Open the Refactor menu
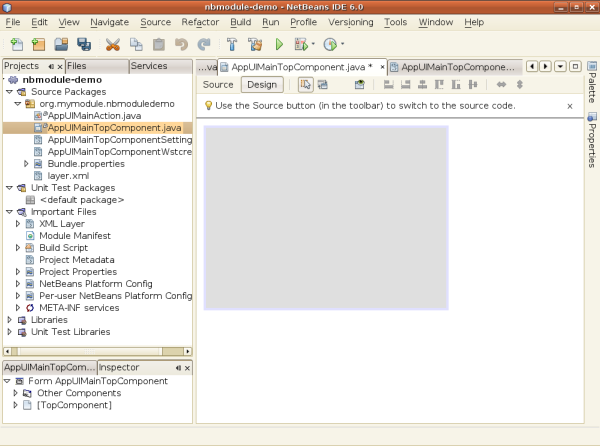This screenshot has width=600, height=446. (200, 22)
